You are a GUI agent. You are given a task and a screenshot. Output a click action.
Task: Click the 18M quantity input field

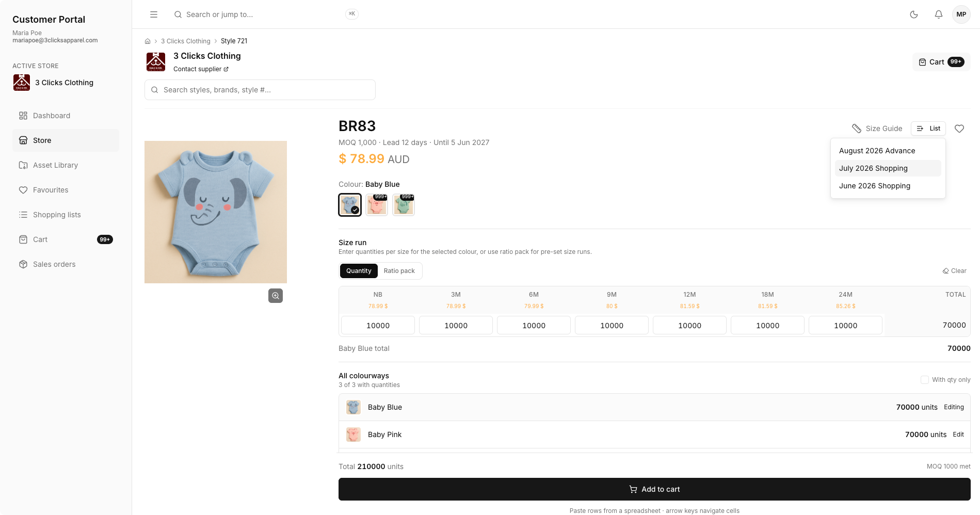coord(767,326)
